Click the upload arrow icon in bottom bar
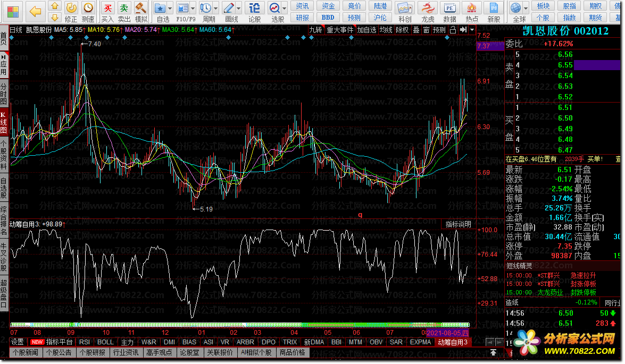This screenshot has width=625, height=364. point(494,352)
